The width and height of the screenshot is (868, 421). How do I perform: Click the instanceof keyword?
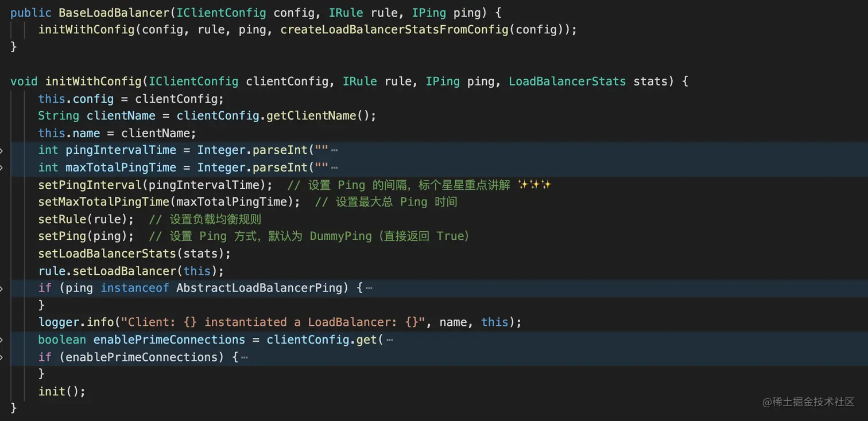coord(135,288)
